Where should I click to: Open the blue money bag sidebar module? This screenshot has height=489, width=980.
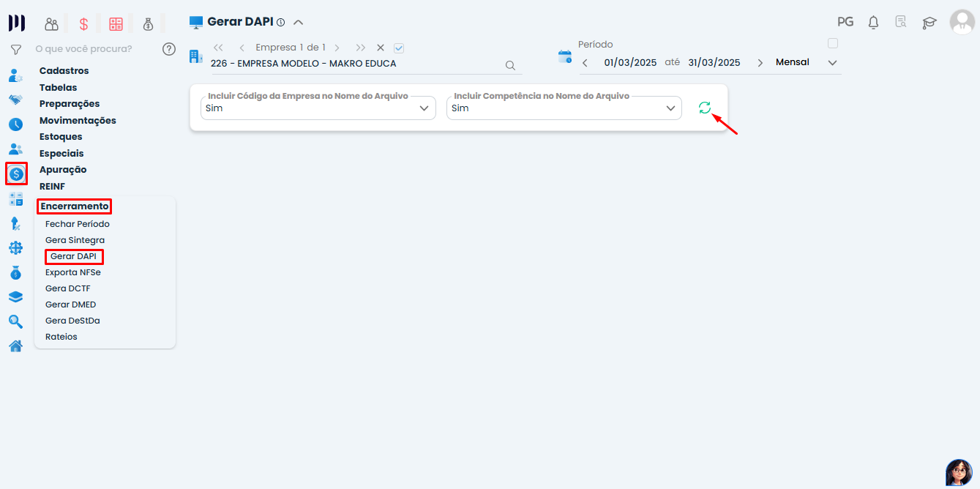pos(15,272)
